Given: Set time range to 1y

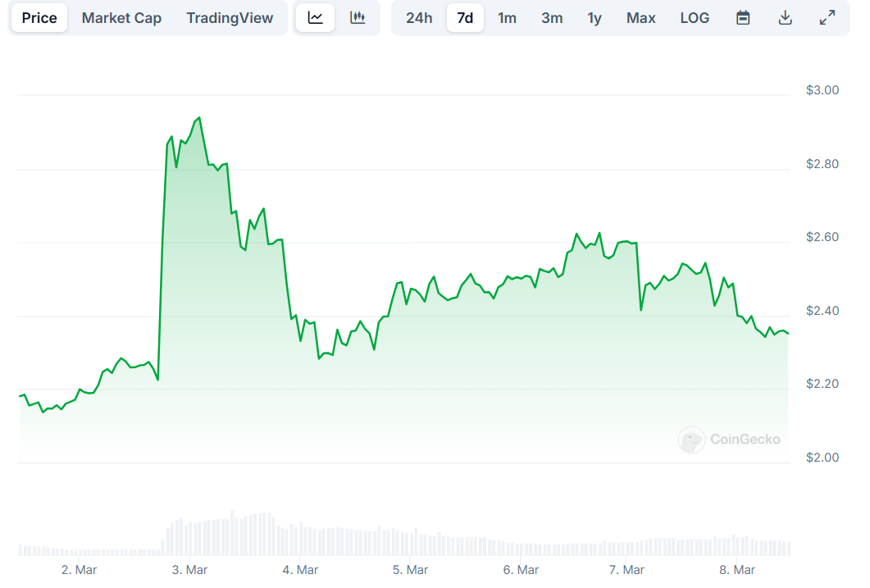Looking at the screenshot, I should point(594,18).
